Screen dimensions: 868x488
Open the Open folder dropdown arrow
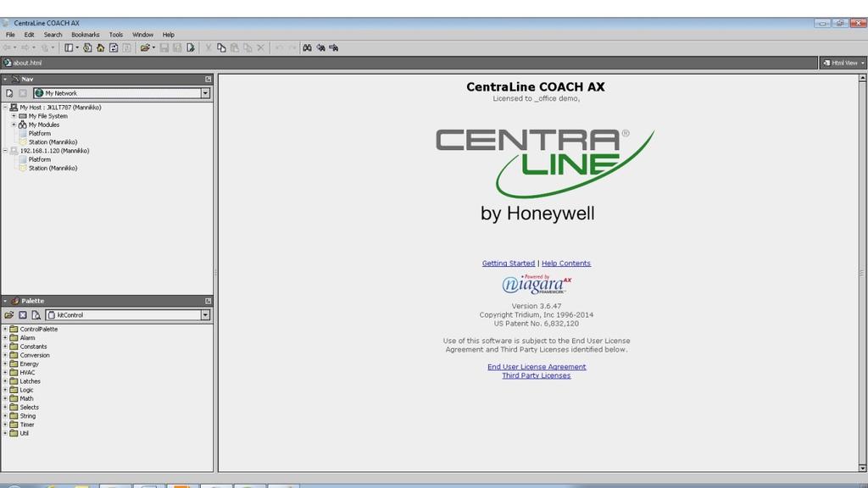coord(153,48)
